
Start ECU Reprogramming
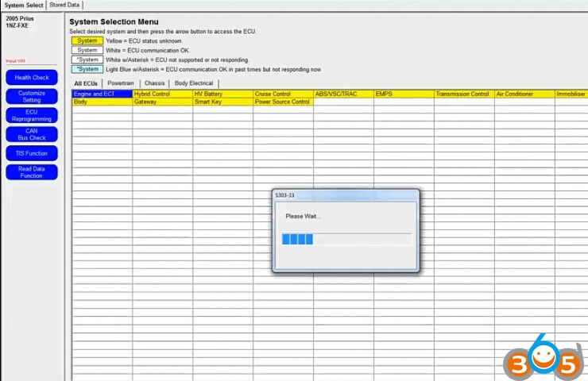pyautogui.click(x=32, y=115)
